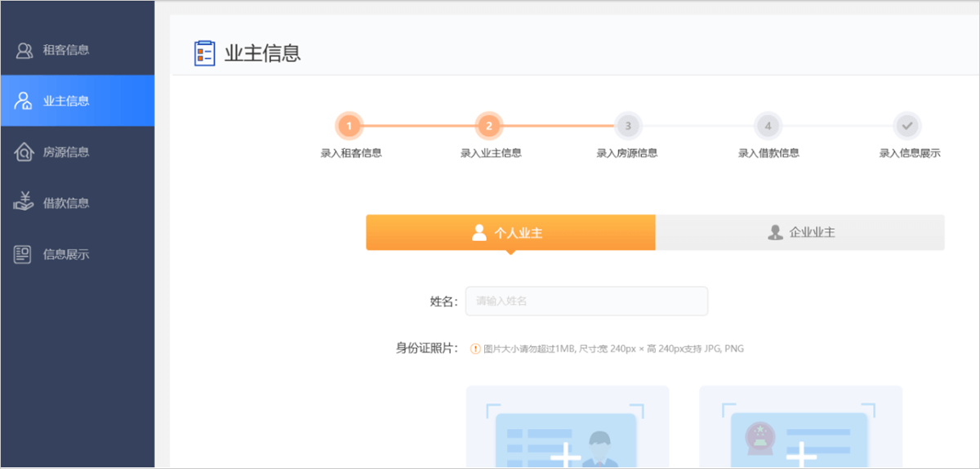Click the property source house icon
Viewport: 980px width, 469px height.
pos(24,153)
